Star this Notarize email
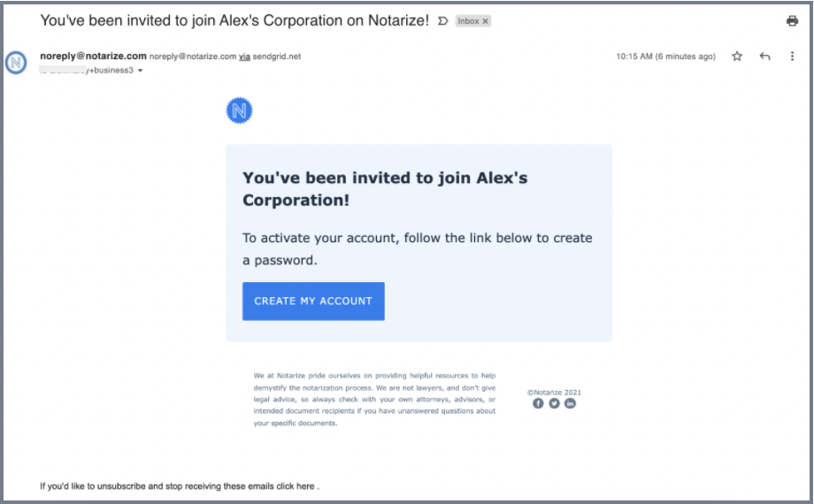The width and height of the screenshot is (814, 504). tap(737, 56)
